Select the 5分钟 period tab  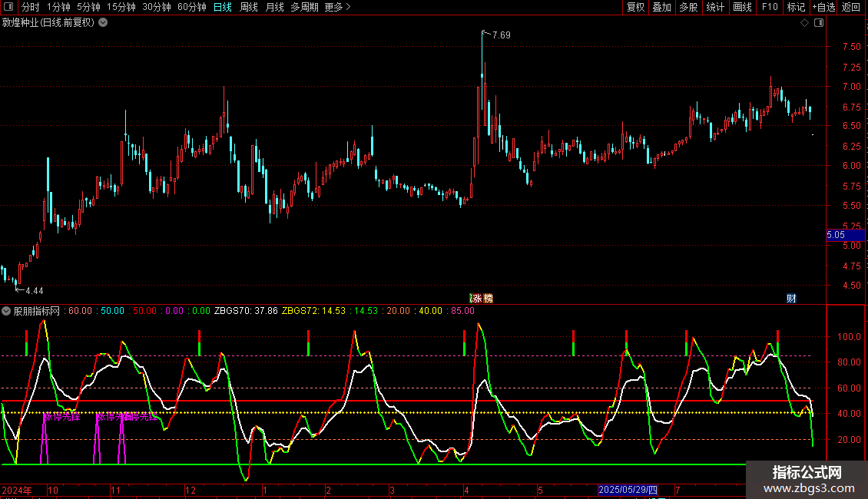point(88,7)
